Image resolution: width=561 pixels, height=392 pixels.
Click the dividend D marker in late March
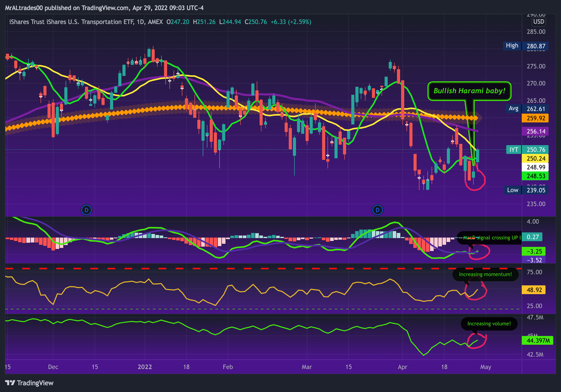(x=377, y=210)
